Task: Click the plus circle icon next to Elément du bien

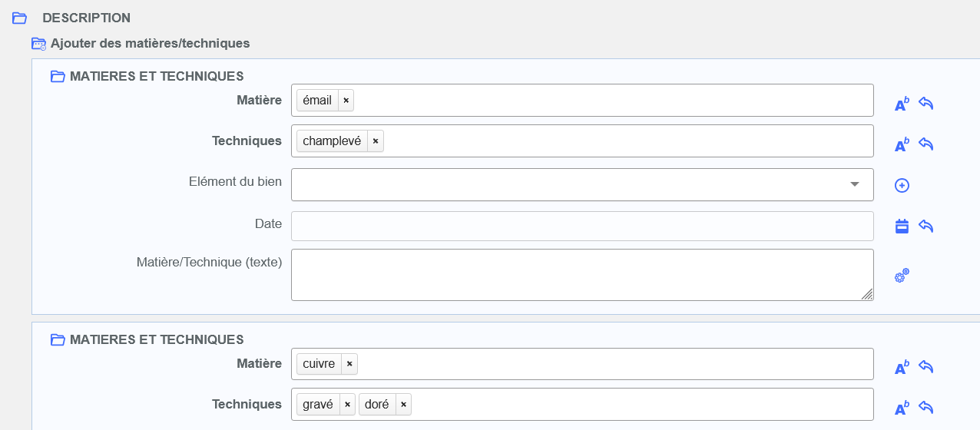Action: pos(902,185)
